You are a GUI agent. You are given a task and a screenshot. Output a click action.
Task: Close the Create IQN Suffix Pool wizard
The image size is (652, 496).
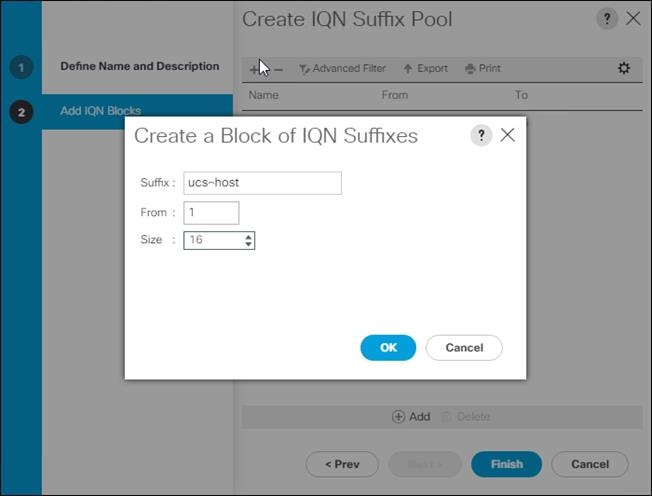633,18
